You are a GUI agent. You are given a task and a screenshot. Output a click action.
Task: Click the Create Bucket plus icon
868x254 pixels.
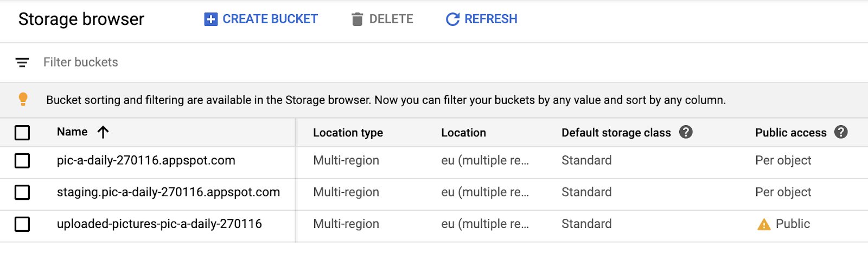point(210,19)
